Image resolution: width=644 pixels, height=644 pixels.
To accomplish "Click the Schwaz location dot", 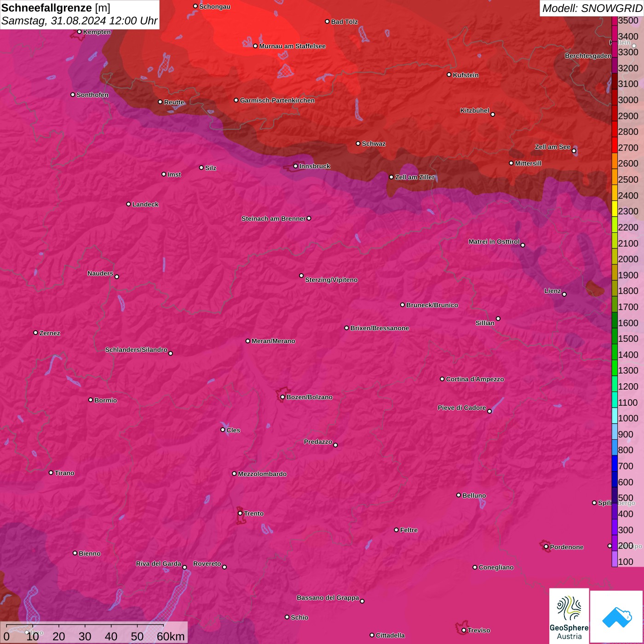I will coord(358,144).
